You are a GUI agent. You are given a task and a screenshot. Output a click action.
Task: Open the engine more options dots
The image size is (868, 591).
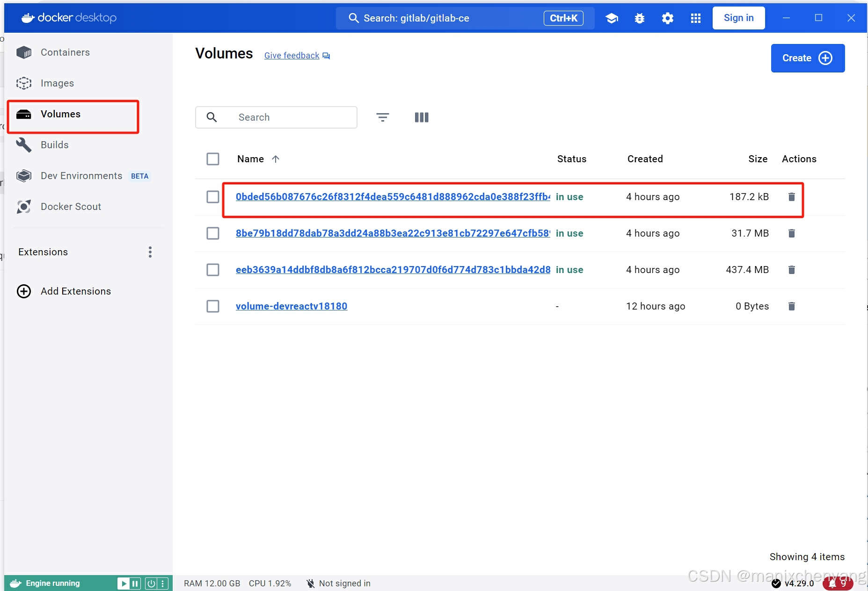click(162, 584)
